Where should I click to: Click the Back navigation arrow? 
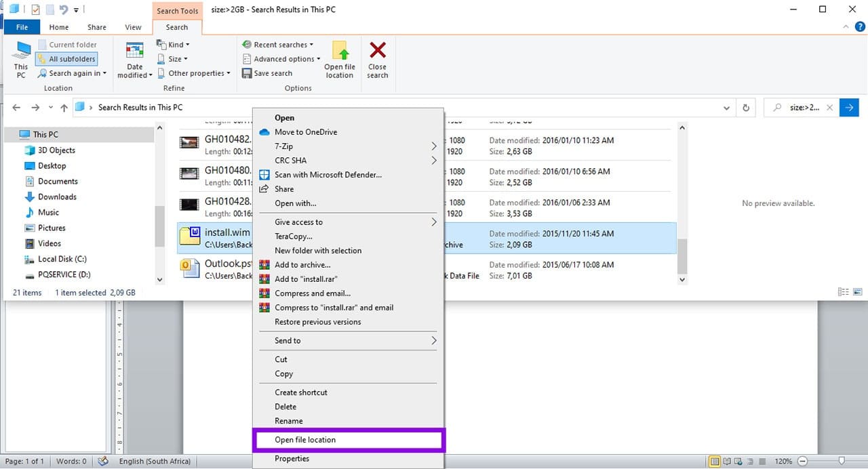coord(16,108)
